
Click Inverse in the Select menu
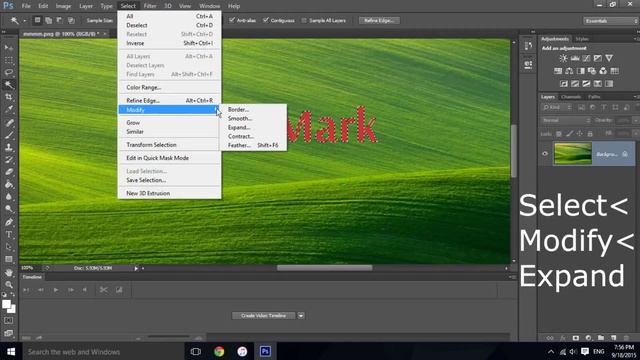[x=135, y=43]
